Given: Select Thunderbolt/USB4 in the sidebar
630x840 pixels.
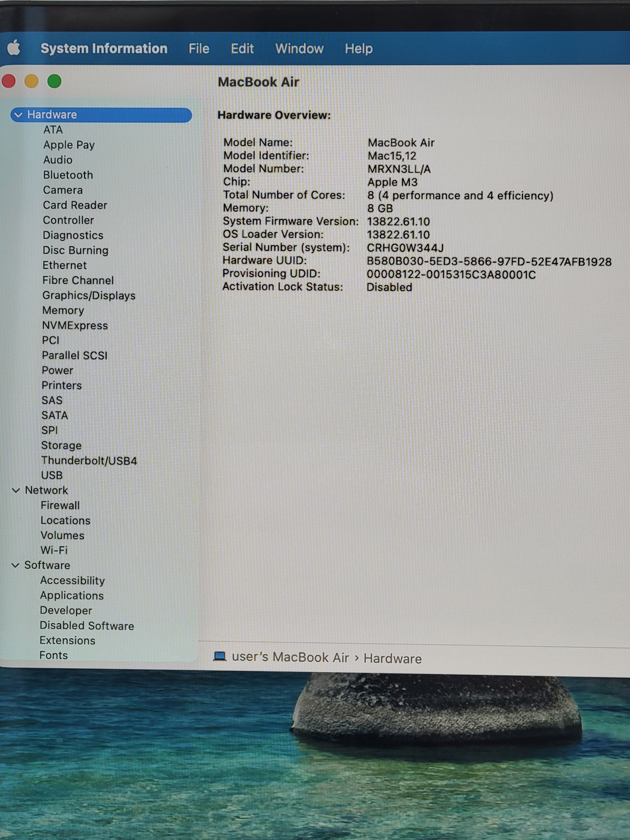Looking at the screenshot, I should coord(89,460).
